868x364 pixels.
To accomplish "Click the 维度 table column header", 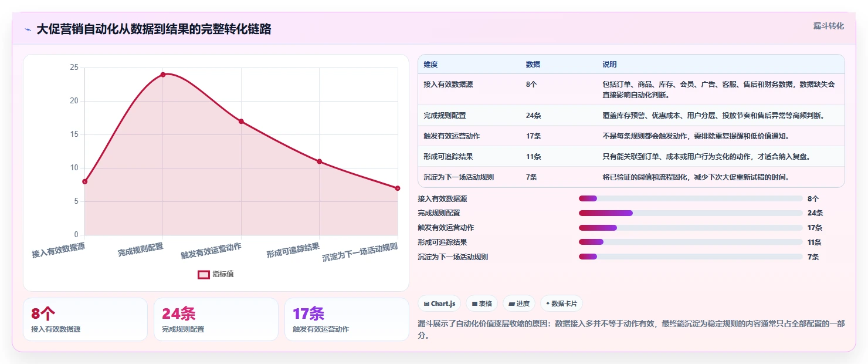I will click(x=430, y=65).
